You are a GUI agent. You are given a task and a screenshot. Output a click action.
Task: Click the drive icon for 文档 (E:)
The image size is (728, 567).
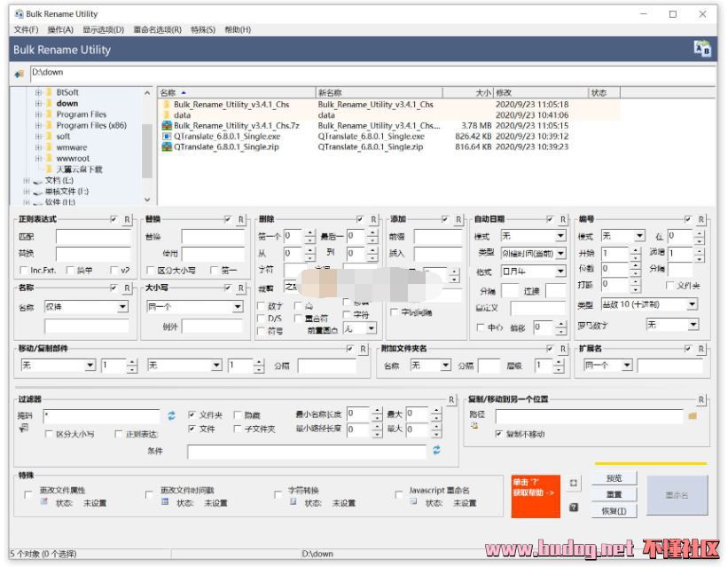38,181
